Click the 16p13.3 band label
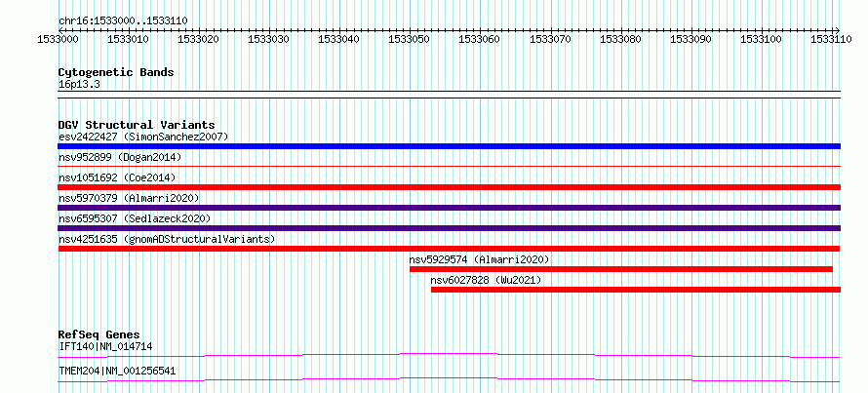 79,85
